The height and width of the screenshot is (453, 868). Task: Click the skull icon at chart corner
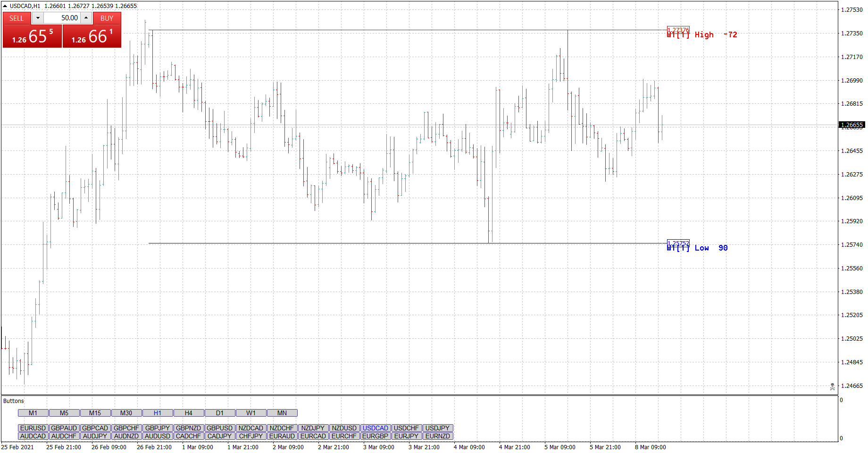tap(833, 386)
